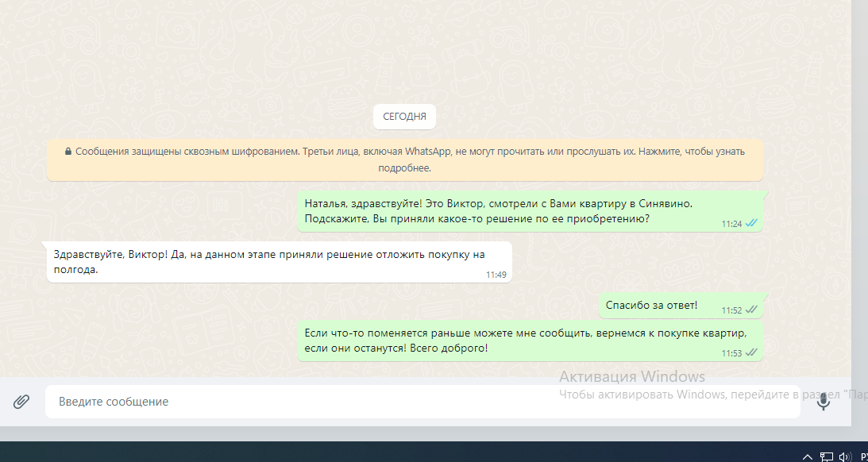The image size is (868, 462).
Task: Click the 'СЕГОДНЯ' date badge
Action: pyautogui.click(x=404, y=117)
